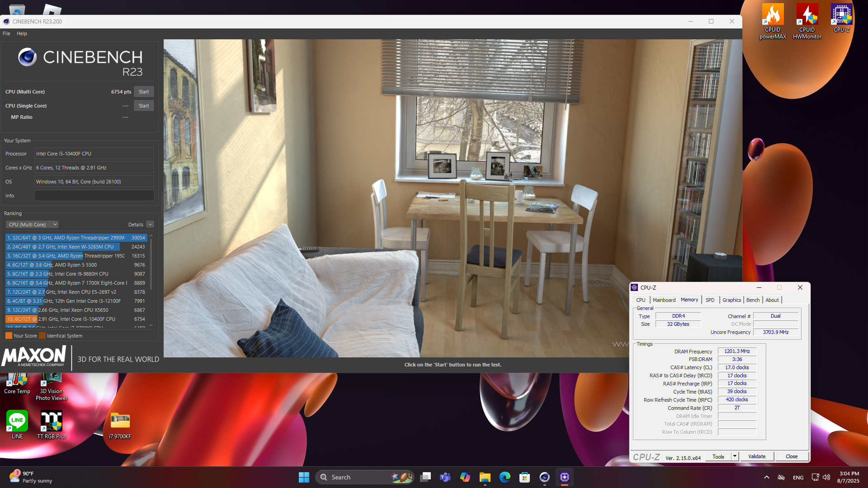
Task: Click the Processor field Intel Core i5-10400F
Action: 94,154
